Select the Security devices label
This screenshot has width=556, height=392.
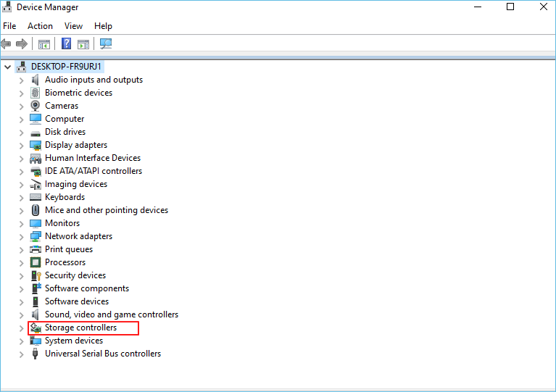[75, 275]
